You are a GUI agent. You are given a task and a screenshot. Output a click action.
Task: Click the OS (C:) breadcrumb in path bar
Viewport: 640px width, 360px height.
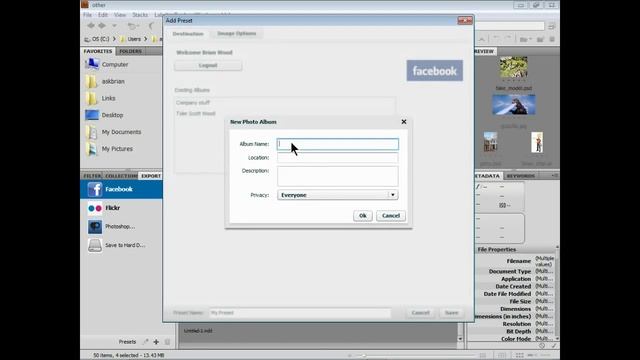click(x=98, y=39)
